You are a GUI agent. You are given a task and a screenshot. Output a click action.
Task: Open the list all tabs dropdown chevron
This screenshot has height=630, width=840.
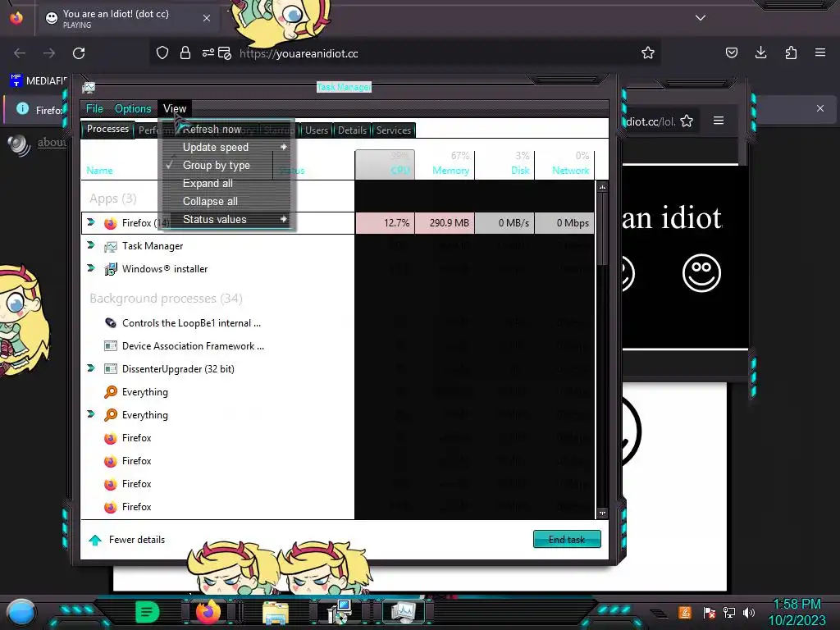(x=701, y=18)
